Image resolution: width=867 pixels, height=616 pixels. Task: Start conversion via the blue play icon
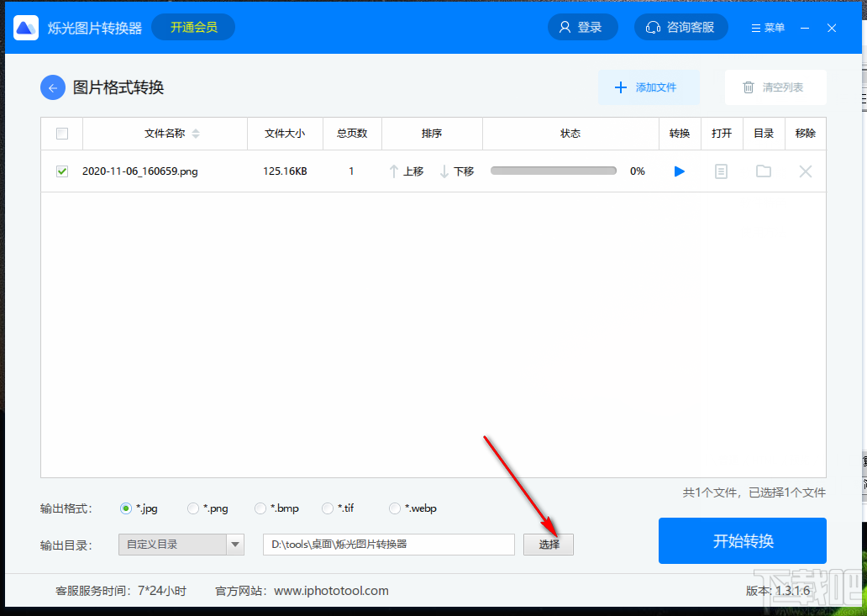(679, 171)
